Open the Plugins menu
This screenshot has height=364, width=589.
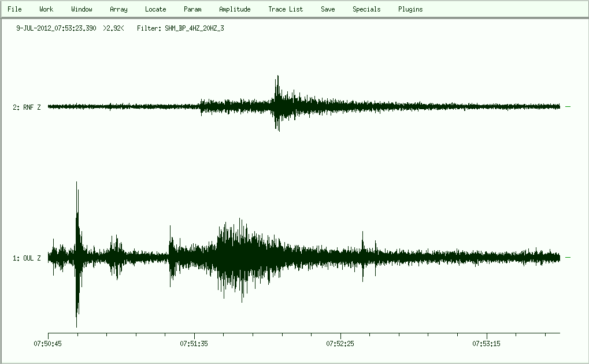coord(410,9)
